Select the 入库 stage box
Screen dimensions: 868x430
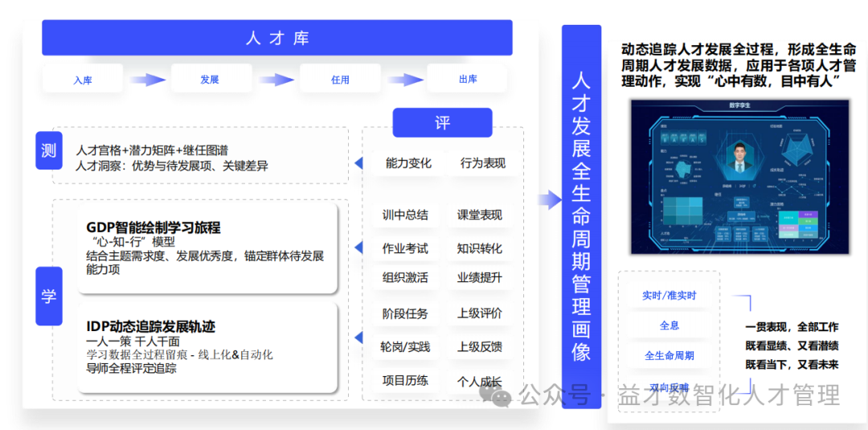point(83,79)
